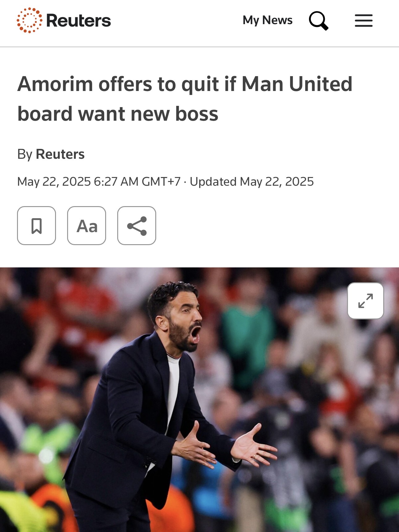The width and height of the screenshot is (399, 532).
Task: Click the Updated May 22, 2025 label
Action: tap(252, 182)
